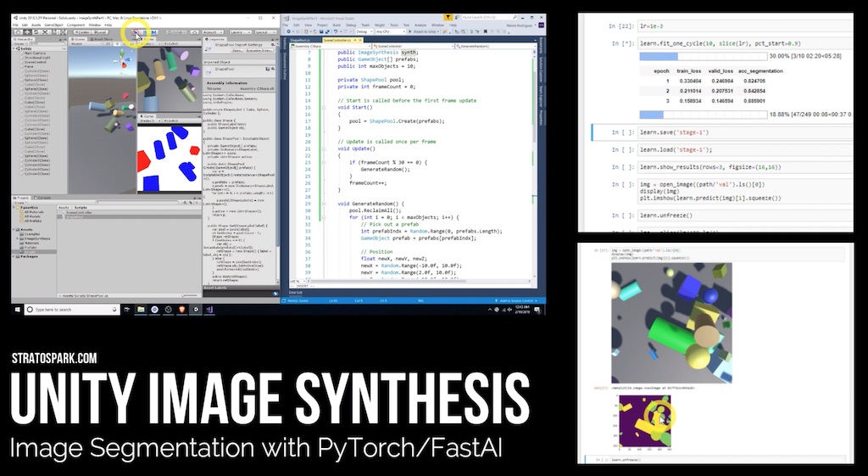
Task: Click the notifications filter flag in Visual Studio
Action: click(448, 17)
